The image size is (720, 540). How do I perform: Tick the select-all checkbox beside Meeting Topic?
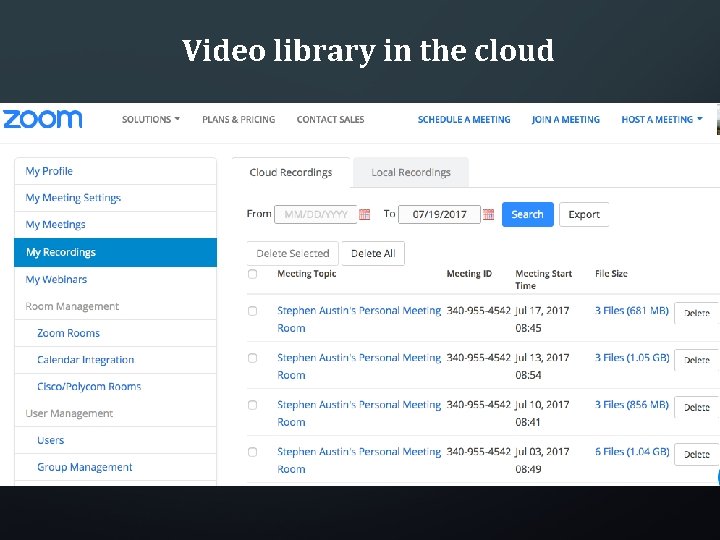pos(253,274)
